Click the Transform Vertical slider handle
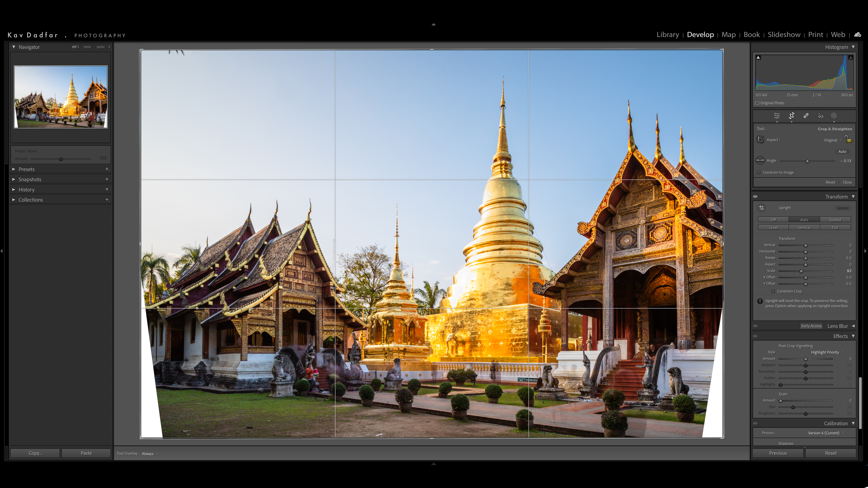 (x=806, y=246)
